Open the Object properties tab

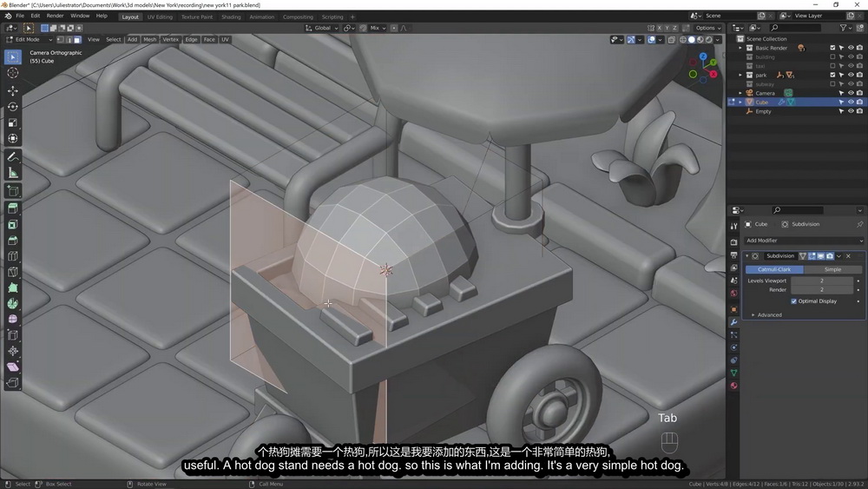(x=734, y=309)
